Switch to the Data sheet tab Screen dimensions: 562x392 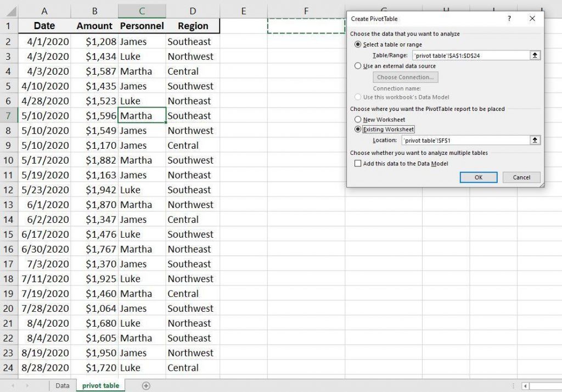[62, 385]
